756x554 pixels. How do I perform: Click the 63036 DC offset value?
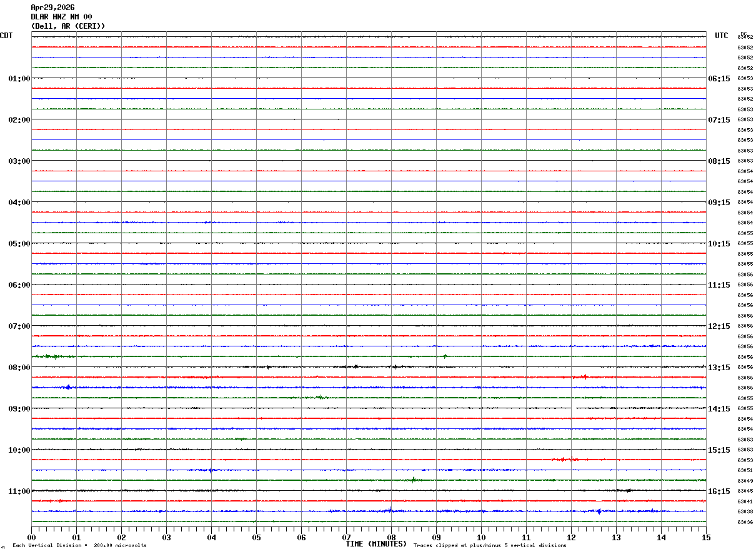745,523
